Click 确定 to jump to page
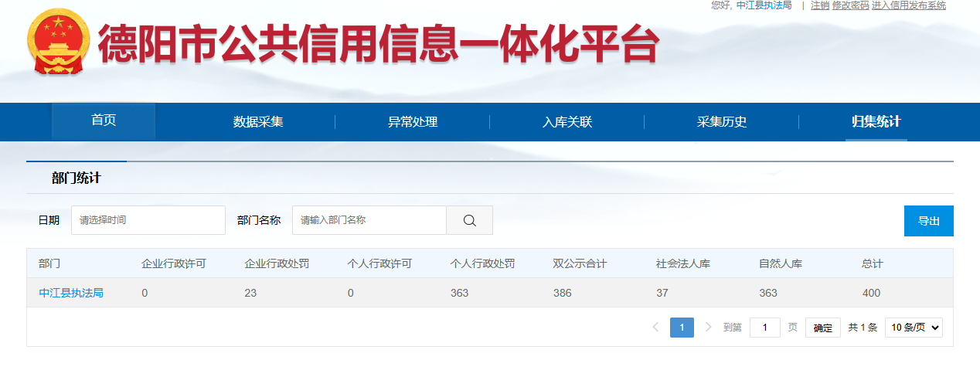 [823, 328]
